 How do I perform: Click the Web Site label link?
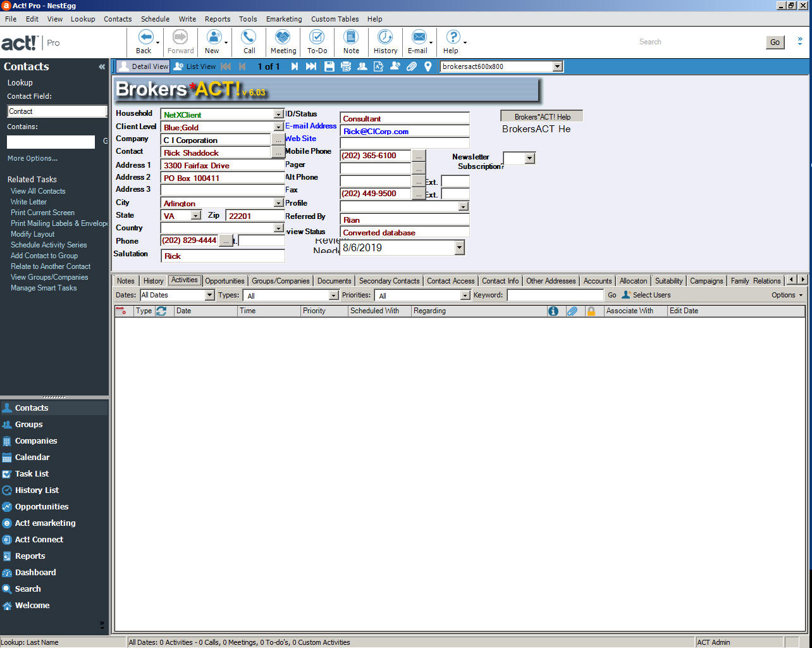pos(300,139)
